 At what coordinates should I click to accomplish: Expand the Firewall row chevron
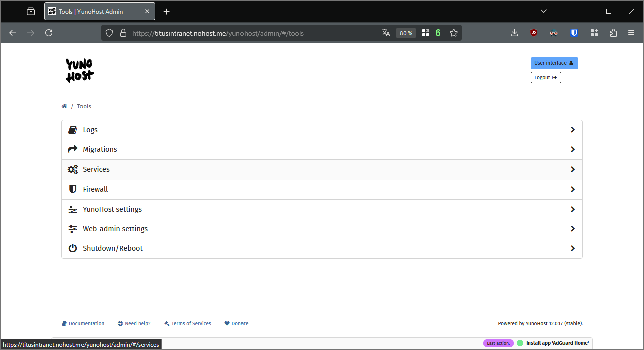572,189
